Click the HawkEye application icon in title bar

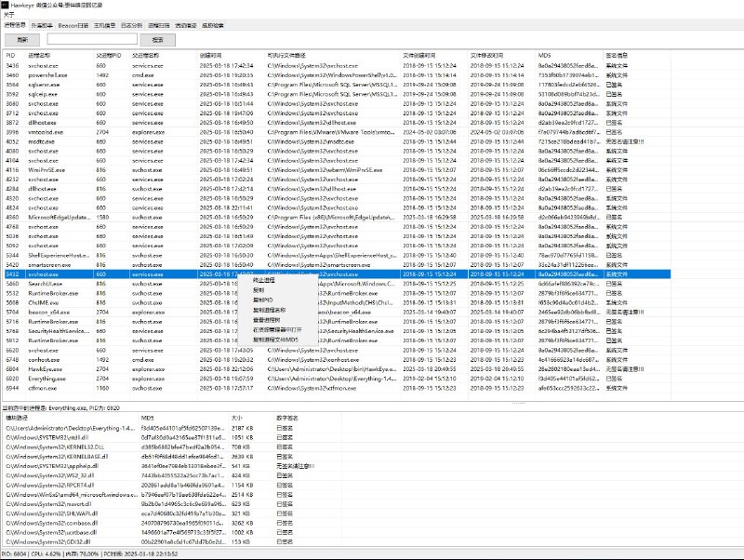(x=7, y=7)
